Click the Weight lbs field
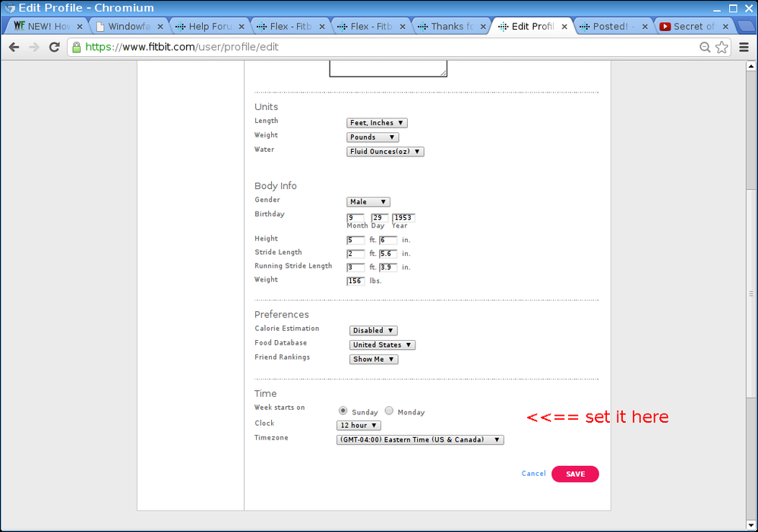758x532 pixels. (355, 282)
